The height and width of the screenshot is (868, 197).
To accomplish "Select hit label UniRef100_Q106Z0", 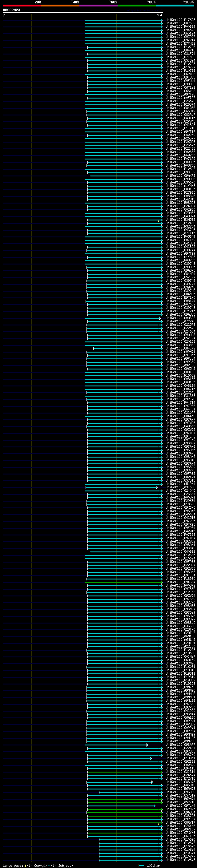I will [x=180, y=840].
